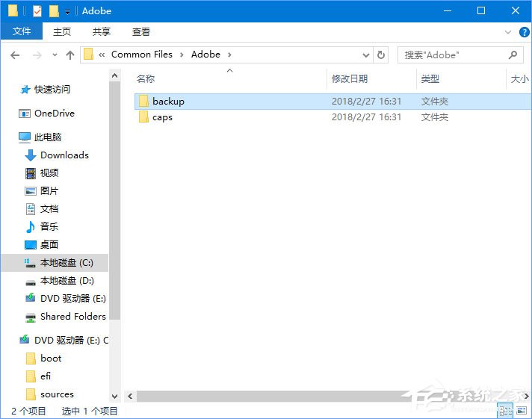Open DVD 驱动器 (E:) under 此电脑
532x419 pixels.
73,299
